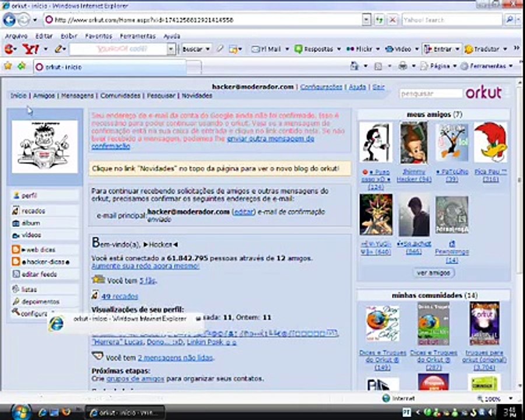
Task: Click the Home icon in IE command bar
Action: click(354, 66)
